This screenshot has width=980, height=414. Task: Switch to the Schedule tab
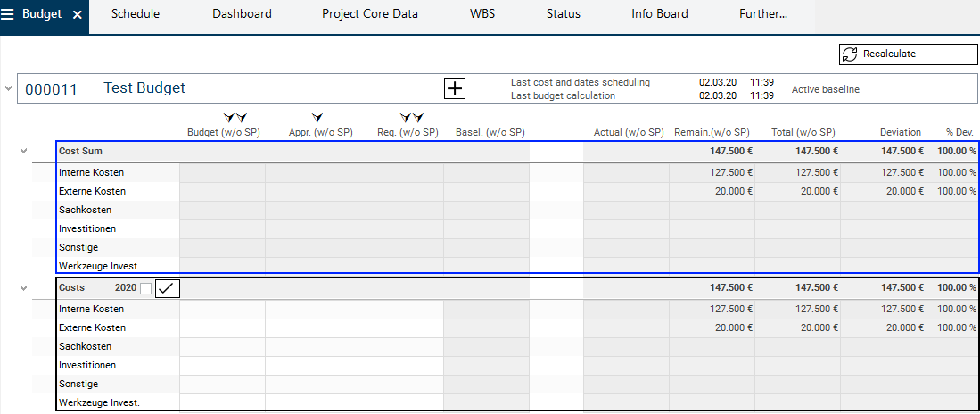point(136,14)
